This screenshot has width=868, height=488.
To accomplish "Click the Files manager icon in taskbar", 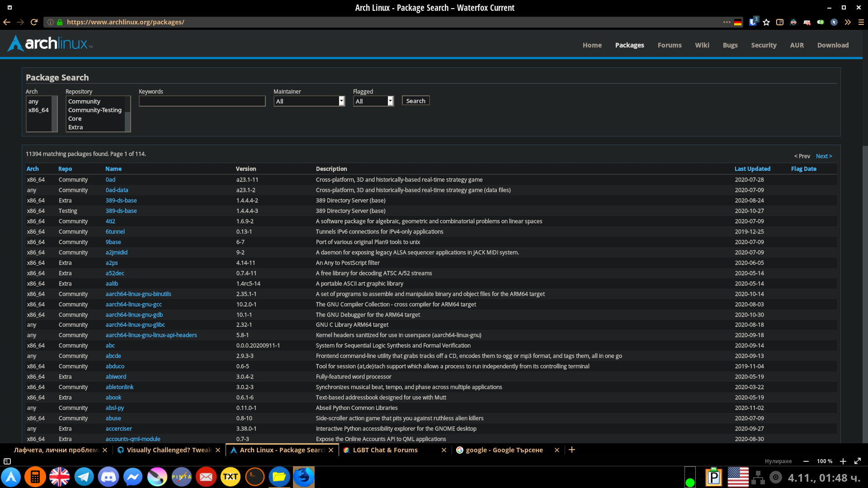I will click(x=279, y=477).
